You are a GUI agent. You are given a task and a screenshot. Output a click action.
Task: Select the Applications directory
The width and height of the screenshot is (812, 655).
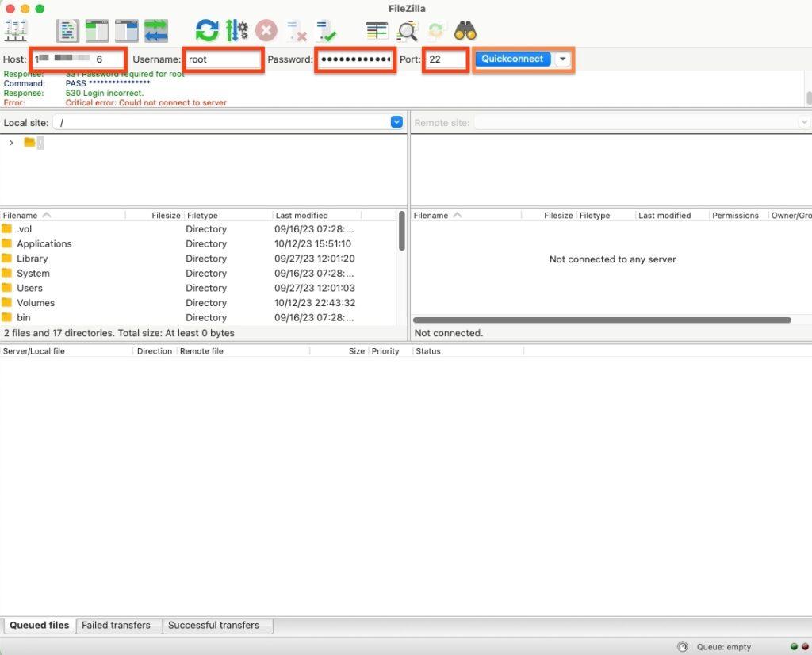pos(197,244)
